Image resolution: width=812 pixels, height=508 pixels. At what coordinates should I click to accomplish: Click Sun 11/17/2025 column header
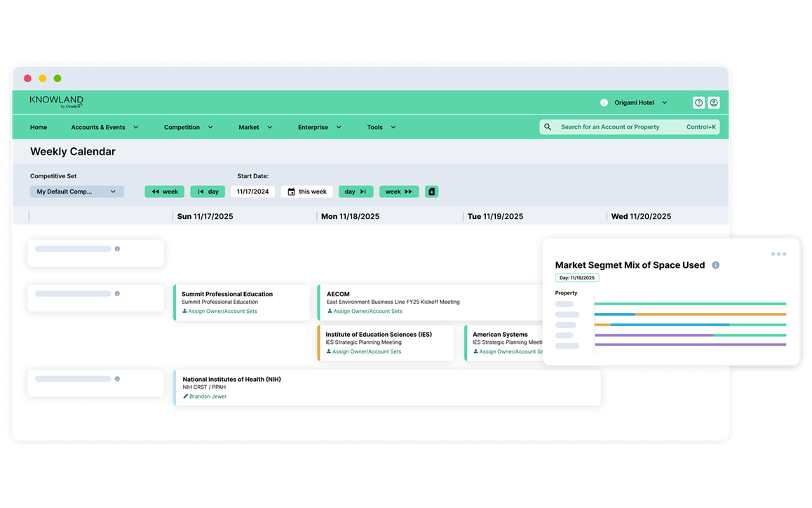pyautogui.click(x=205, y=216)
